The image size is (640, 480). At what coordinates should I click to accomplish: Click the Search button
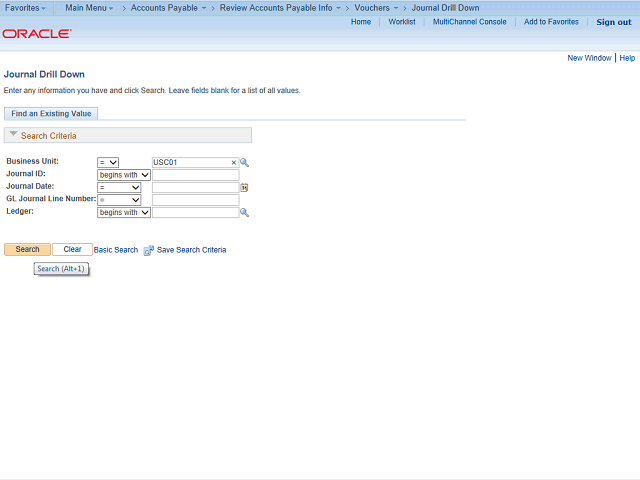coord(27,249)
